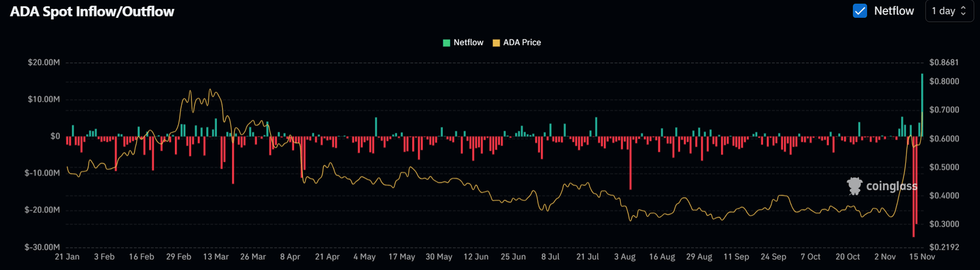Click the 16 Feb date label
Image resolution: width=980 pixels, height=270 pixels.
coord(141,257)
